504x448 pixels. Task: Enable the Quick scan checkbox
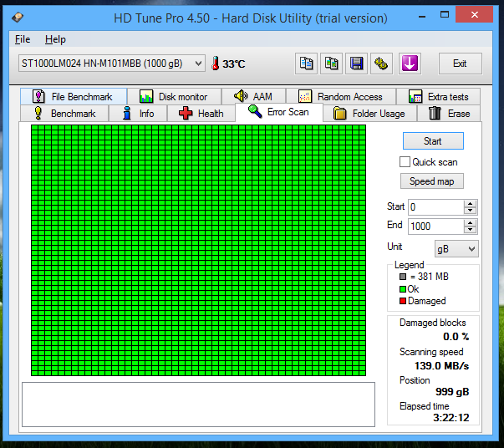click(x=405, y=162)
